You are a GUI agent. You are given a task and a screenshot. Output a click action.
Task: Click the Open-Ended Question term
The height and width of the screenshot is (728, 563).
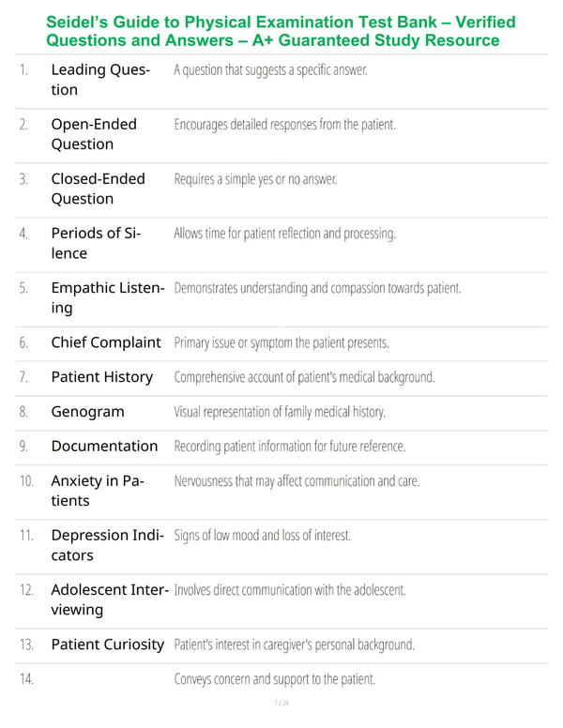pyautogui.click(x=94, y=134)
